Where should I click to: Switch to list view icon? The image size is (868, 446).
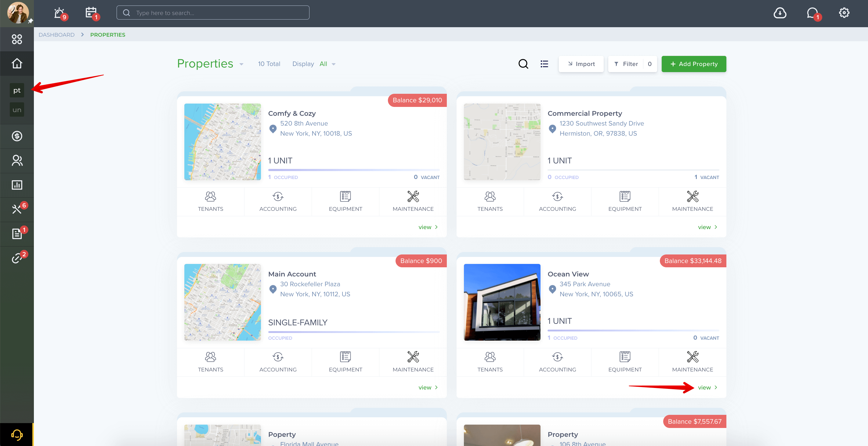544,64
